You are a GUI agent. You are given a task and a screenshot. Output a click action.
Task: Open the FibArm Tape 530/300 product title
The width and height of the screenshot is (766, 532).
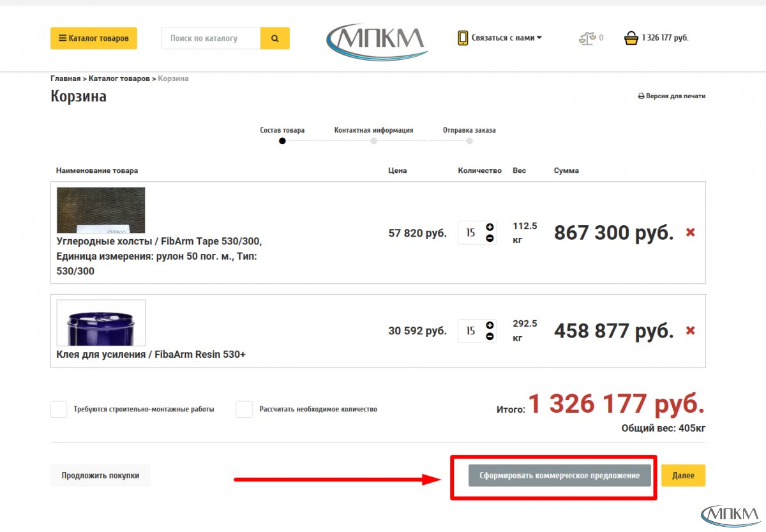[x=160, y=256]
